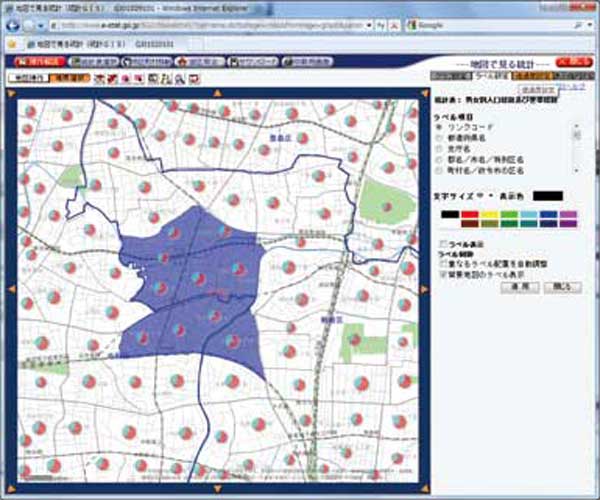Click the map pan-left arrow on left frame

point(11,290)
